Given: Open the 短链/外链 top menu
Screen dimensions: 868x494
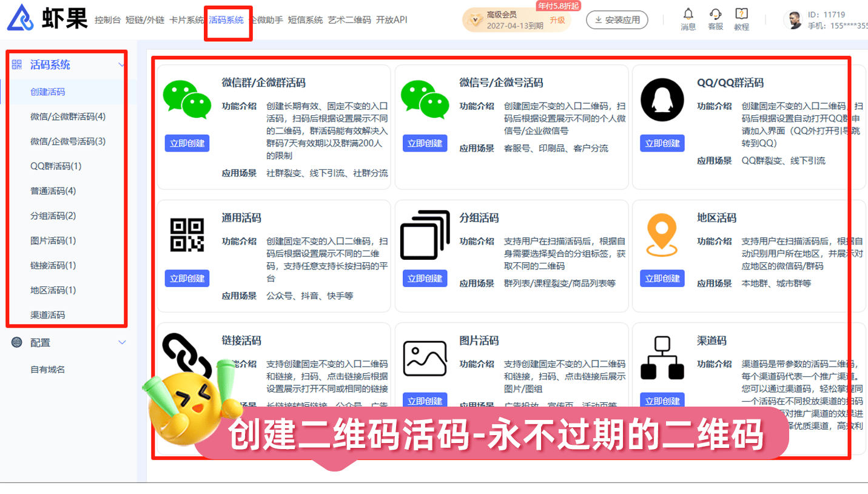Looking at the screenshot, I should tap(145, 20).
